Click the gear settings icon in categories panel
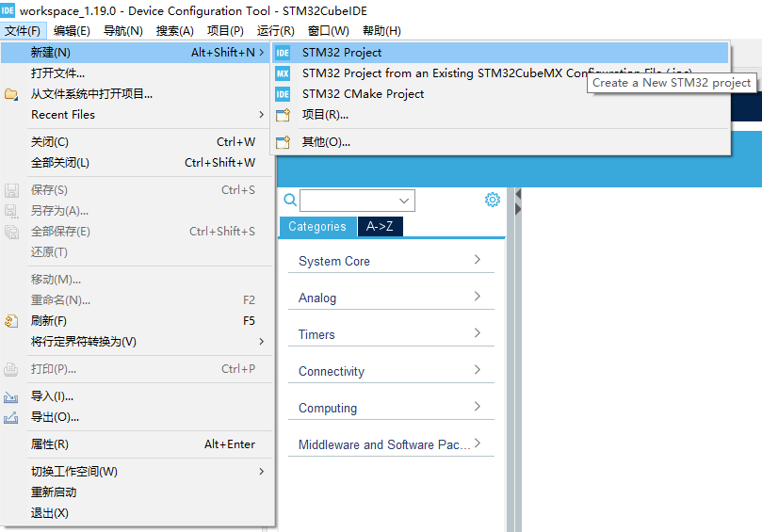The image size is (762, 532). click(493, 200)
